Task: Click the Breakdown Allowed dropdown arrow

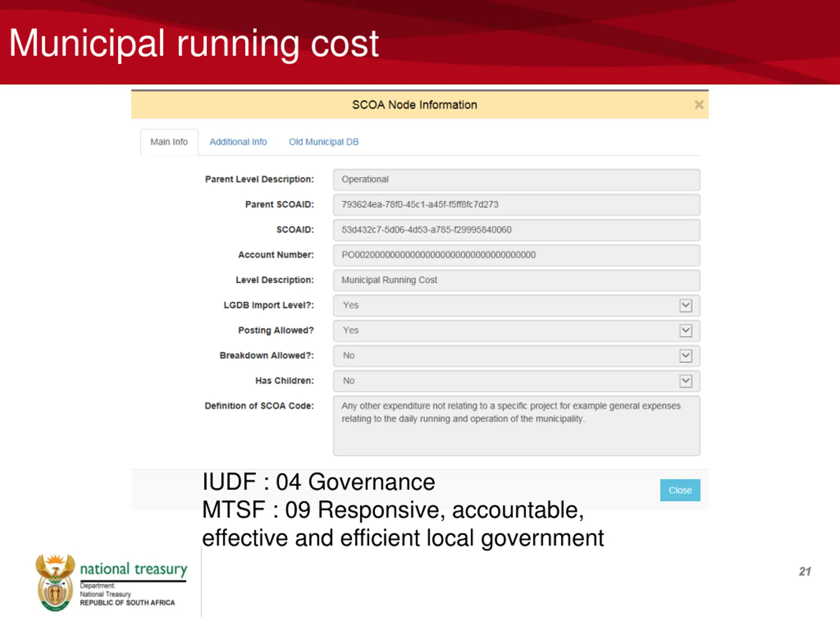Action: pyautogui.click(x=685, y=356)
